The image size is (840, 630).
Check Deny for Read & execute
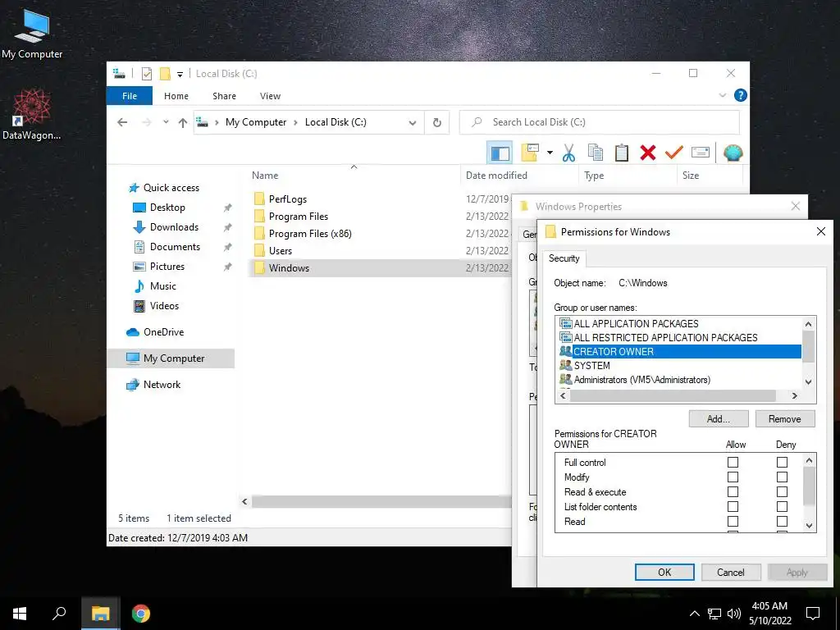pyautogui.click(x=782, y=492)
